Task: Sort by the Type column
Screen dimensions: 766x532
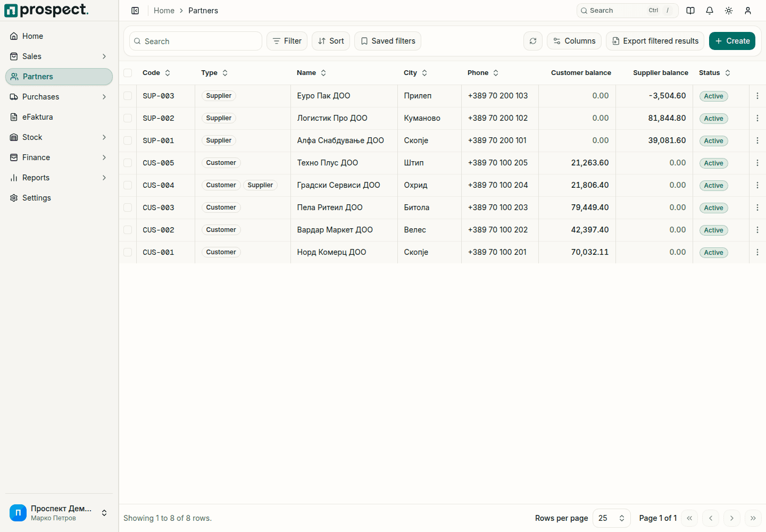Action: 214,73
